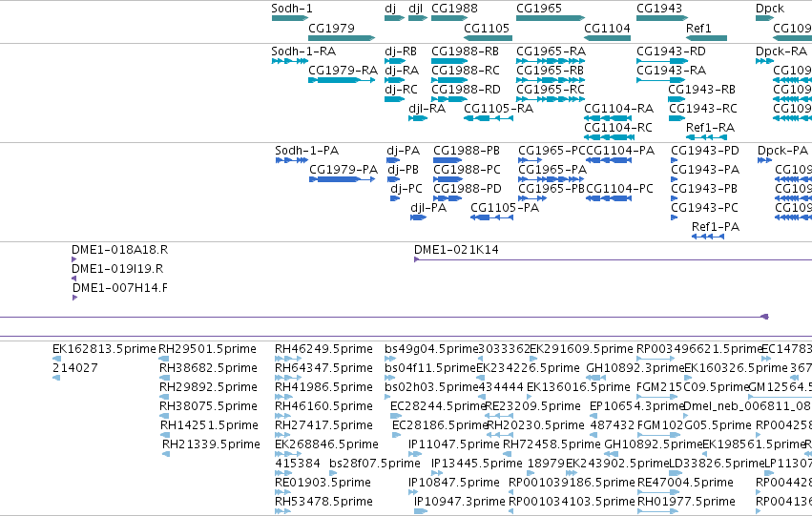The width and height of the screenshot is (812, 516).
Task: Select transcript CG1965-RC
Action: coord(551,99)
